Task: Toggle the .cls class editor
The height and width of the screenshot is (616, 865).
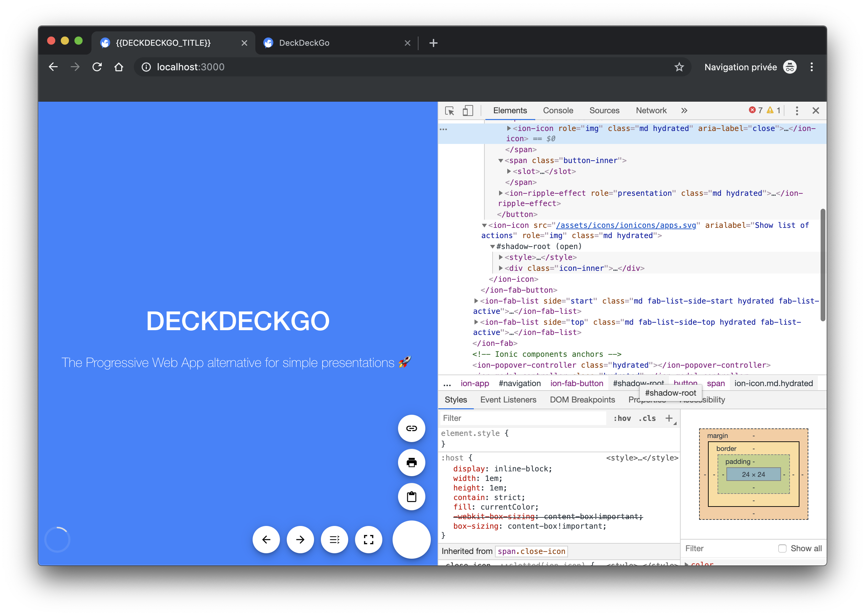Action: pos(648,418)
